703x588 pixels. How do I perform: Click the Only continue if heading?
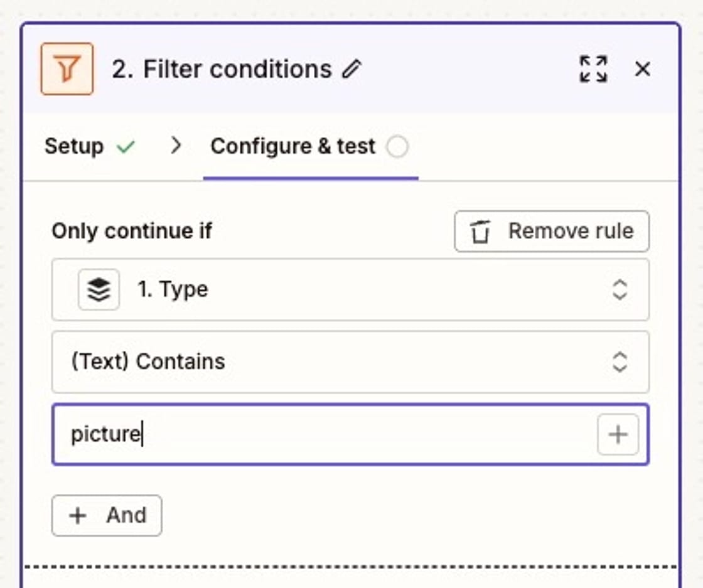pos(132,231)
